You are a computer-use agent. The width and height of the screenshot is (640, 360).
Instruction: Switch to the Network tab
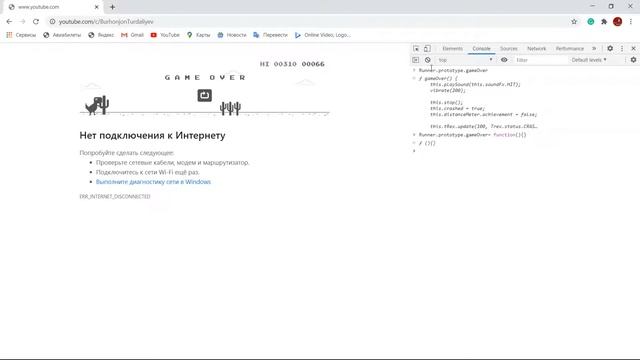(x=536, y=49)
